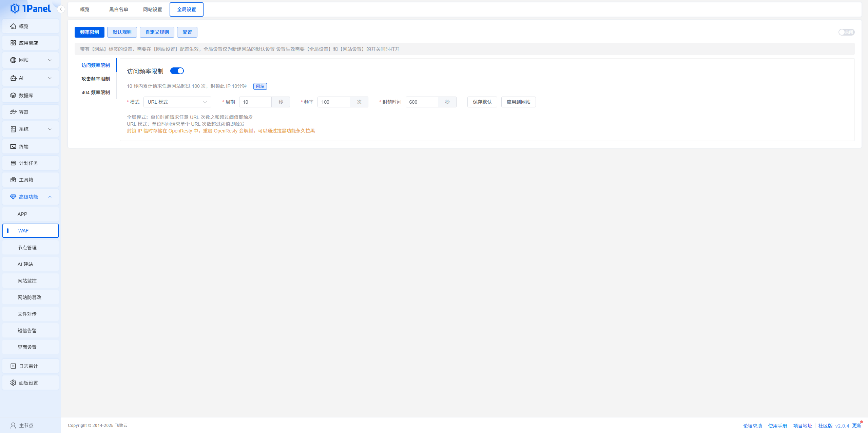868x433 pixels.
Task: Open 应用商店 via its grid icon
Action: coord(13,43)
